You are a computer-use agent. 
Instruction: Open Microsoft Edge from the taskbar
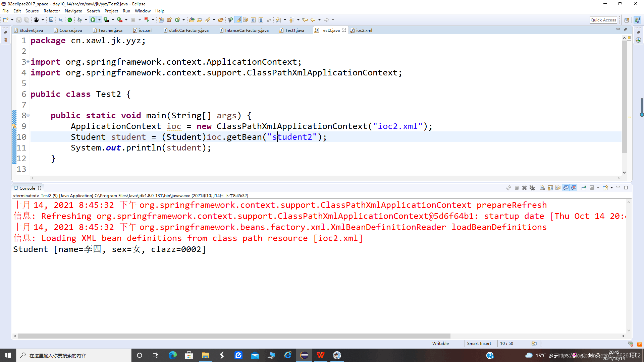173,355
